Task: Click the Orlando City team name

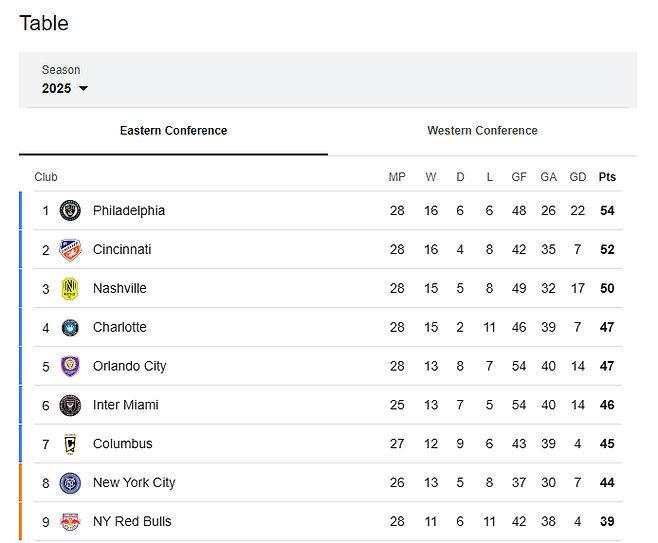Action: [x=130, y=366]
